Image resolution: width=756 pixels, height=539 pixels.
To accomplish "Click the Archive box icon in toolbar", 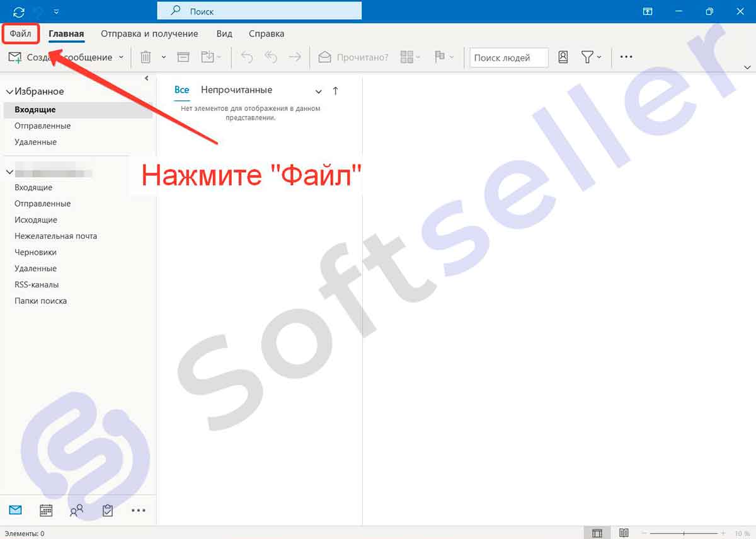I will pos(183,57).
